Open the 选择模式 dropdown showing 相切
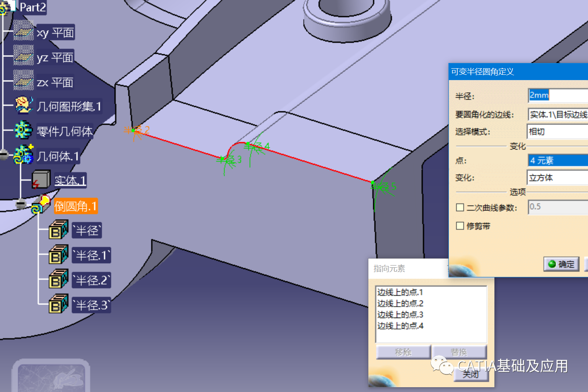Screen dimensions: 588x392 tap(558, 131)
